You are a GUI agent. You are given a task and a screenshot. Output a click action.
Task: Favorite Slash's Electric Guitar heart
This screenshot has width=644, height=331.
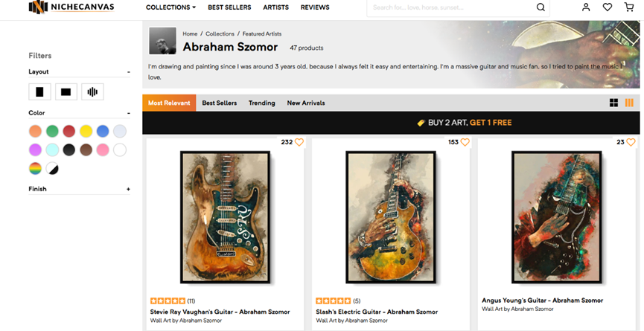pos(465,142)
